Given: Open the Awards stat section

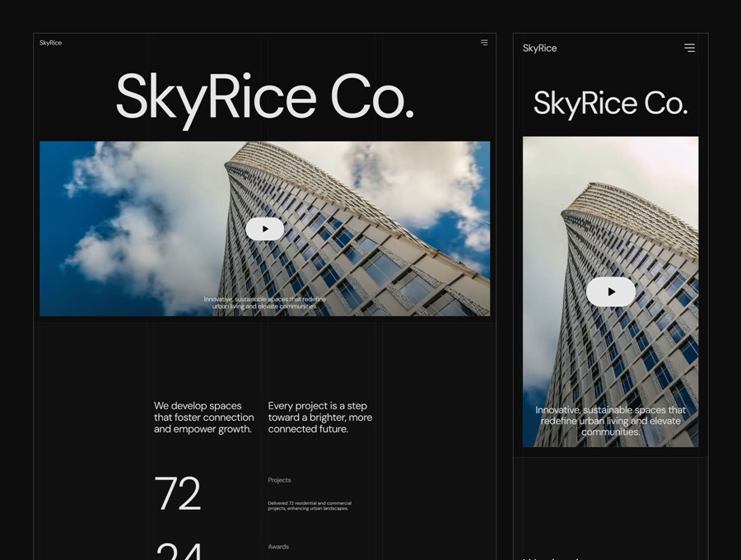Looking at the screenshot, I should click(x=278, y=546).
